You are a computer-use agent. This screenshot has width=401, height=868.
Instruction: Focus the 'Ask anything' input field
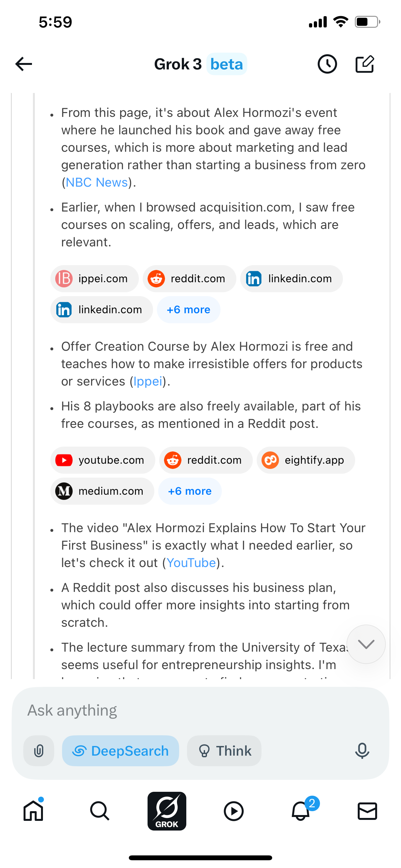pos(200,710)
